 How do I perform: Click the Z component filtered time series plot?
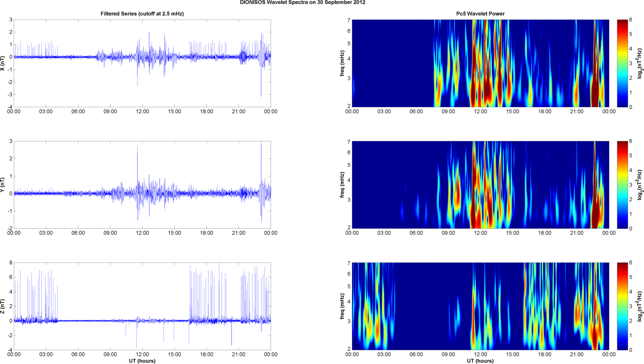(x=142, y=306)
